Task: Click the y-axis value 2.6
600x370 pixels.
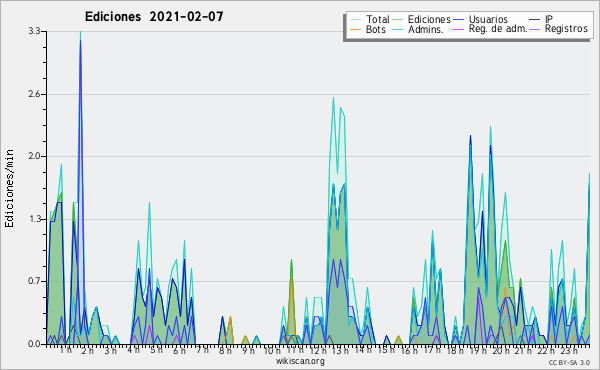Action: point(34,94)
